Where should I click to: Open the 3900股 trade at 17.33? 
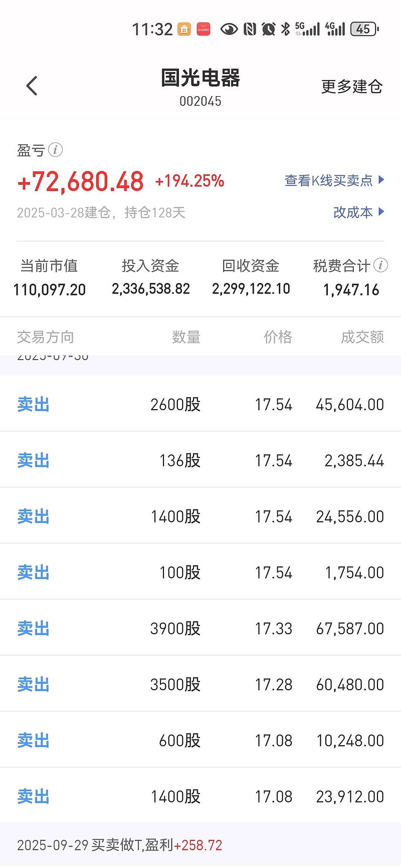point(200,628)
